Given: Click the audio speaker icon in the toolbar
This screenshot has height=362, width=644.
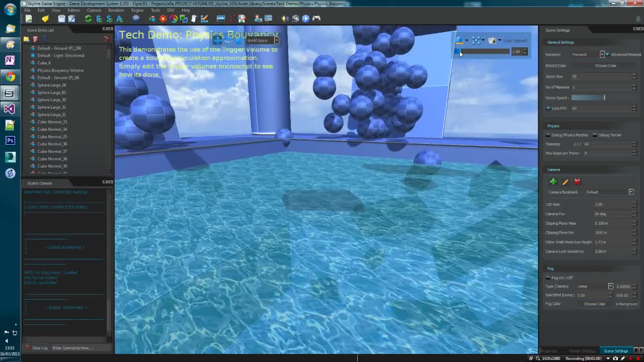Looking at the screenshot, I should click(x=284, y=19).
